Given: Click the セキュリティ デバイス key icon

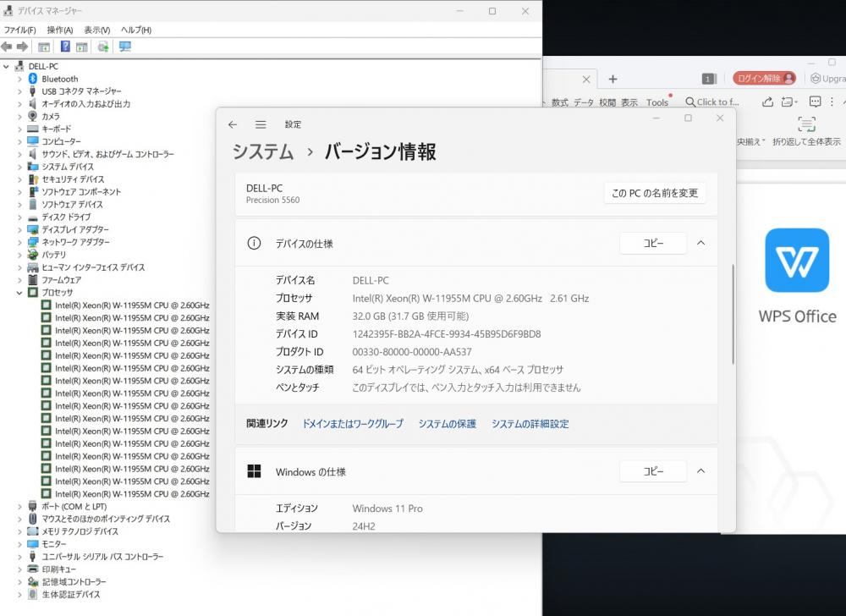Looking at the screenshot, I should click(x=33, y=179).
